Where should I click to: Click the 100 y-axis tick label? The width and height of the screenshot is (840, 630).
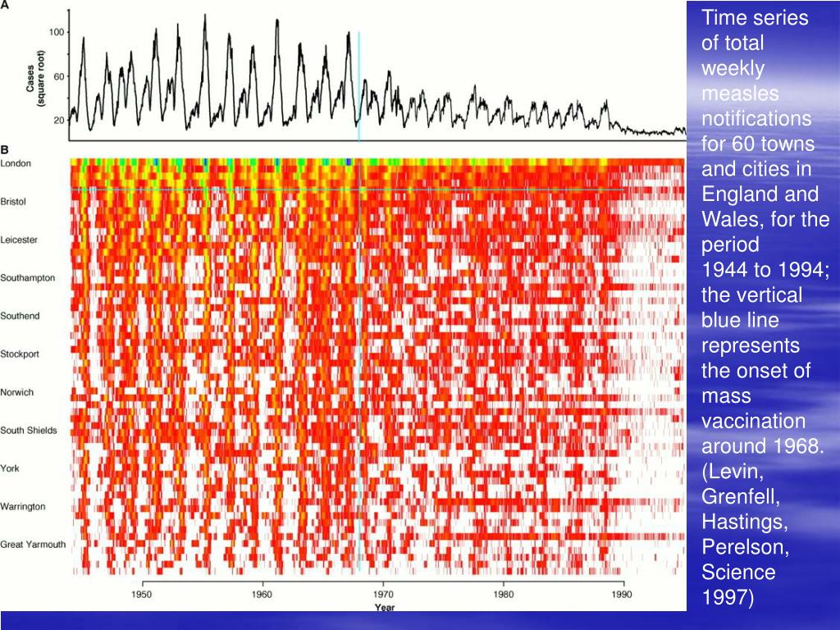[x=57, y=32]
